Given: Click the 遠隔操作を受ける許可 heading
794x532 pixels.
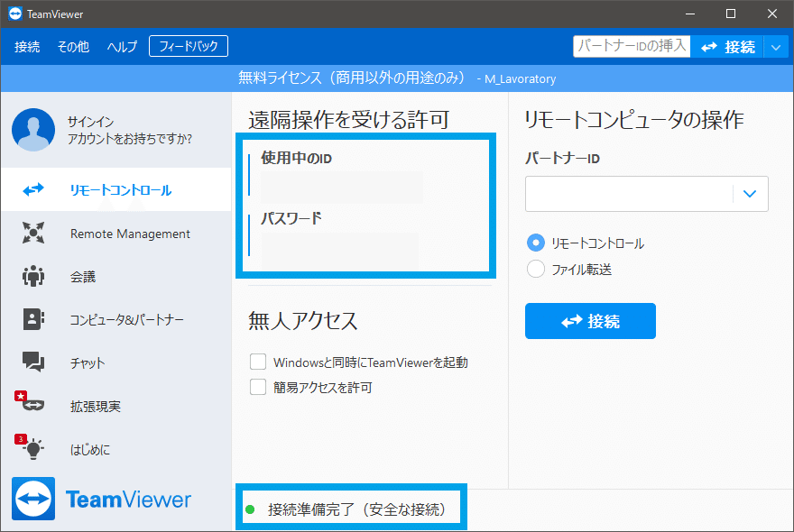Looking at the screenshot, I should (x=349, y=120).
